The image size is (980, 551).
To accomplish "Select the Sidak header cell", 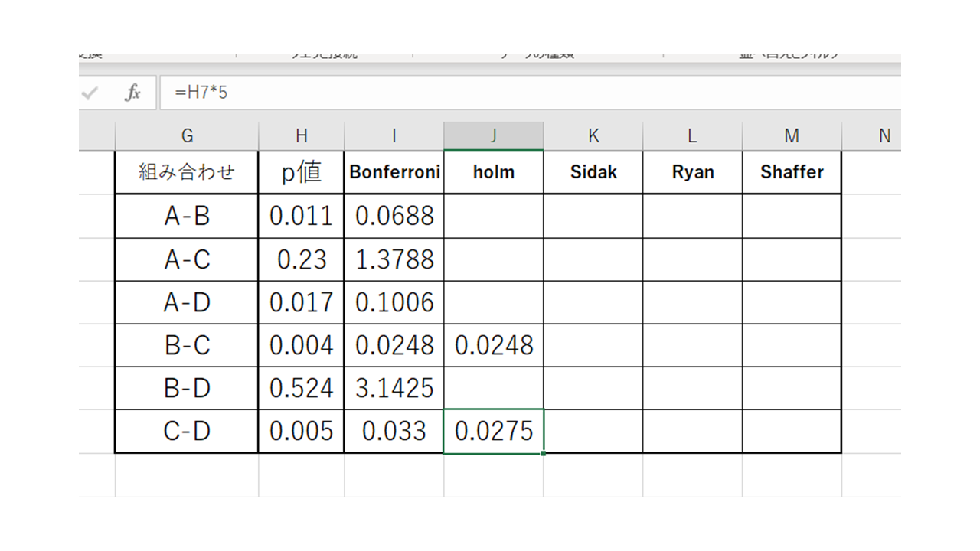I will [593, 172].
